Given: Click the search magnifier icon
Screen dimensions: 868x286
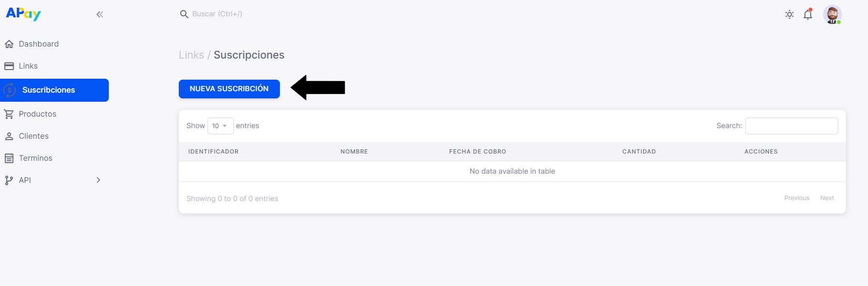Looking at the screenshot, I should [x=184, y=14].
